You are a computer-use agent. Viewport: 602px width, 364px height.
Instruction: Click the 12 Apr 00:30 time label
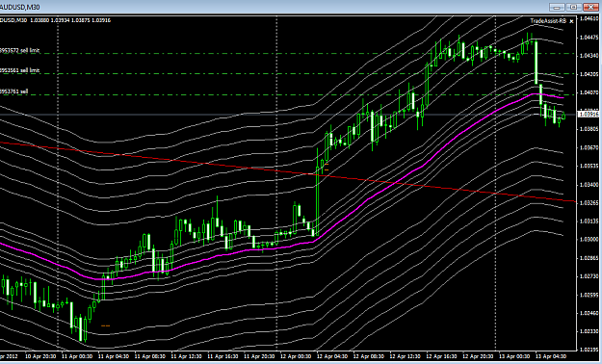coord(296,356)
